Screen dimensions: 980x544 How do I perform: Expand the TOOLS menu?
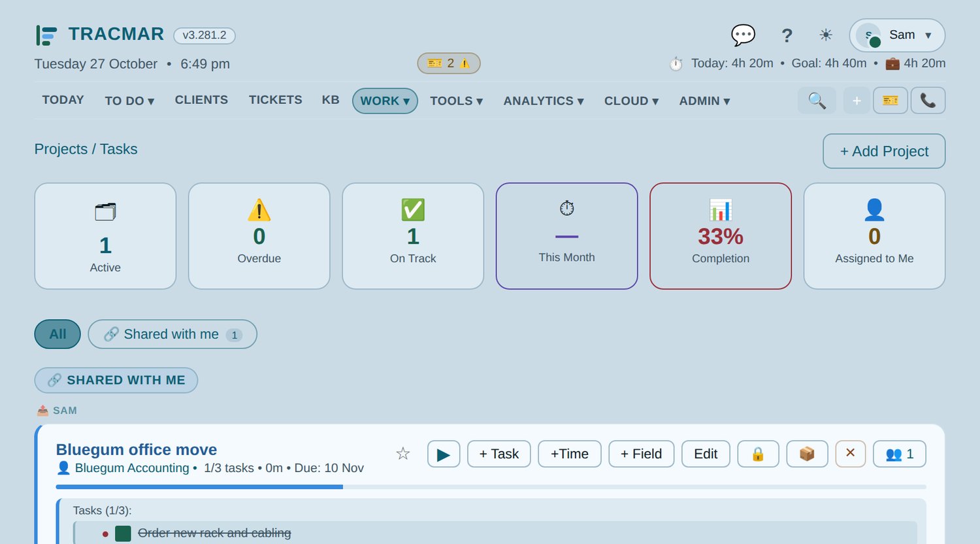point(456,101)
